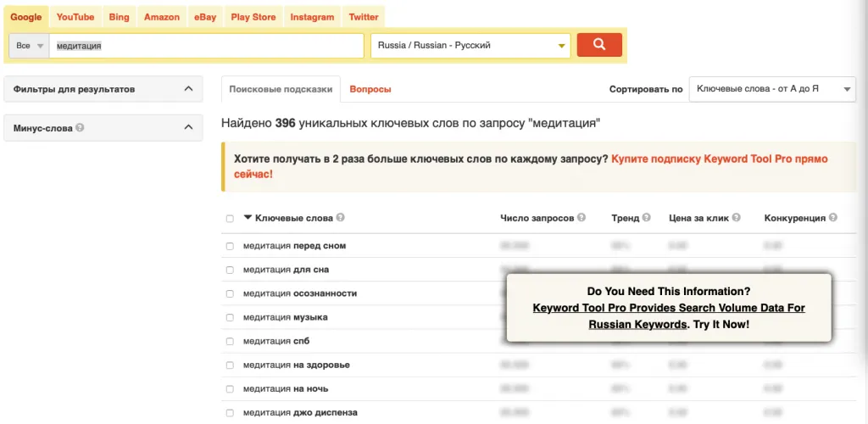The image size is (868, 424).
Task: Click keyword text медитация перед сном
Action: tap(294, 246)
